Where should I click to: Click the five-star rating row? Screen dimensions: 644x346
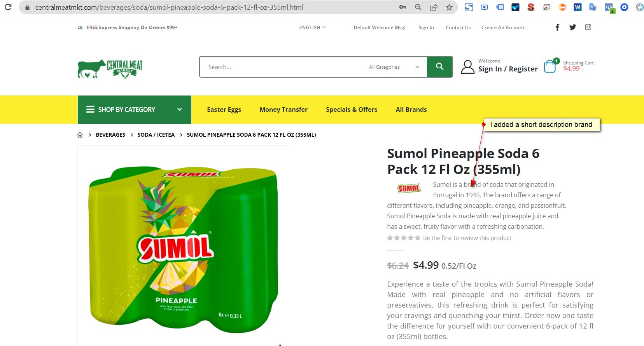tap(404, 238)
